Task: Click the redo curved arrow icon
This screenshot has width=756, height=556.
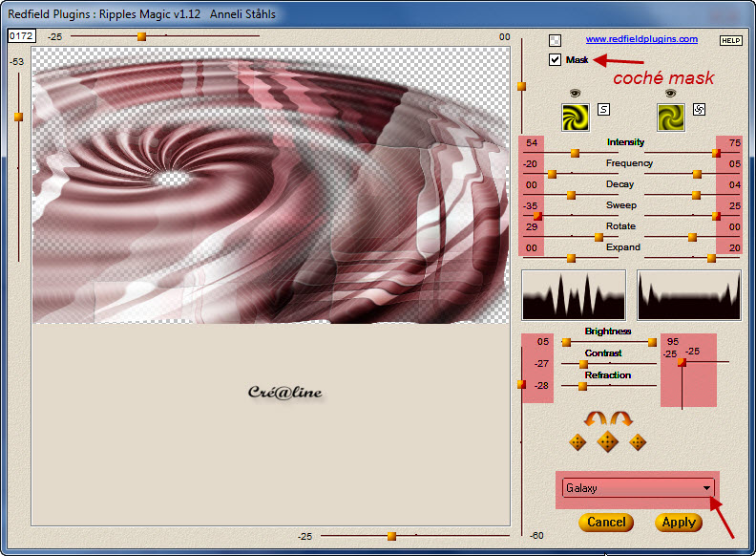Action: pyautogui.click(x=621, y=419)
